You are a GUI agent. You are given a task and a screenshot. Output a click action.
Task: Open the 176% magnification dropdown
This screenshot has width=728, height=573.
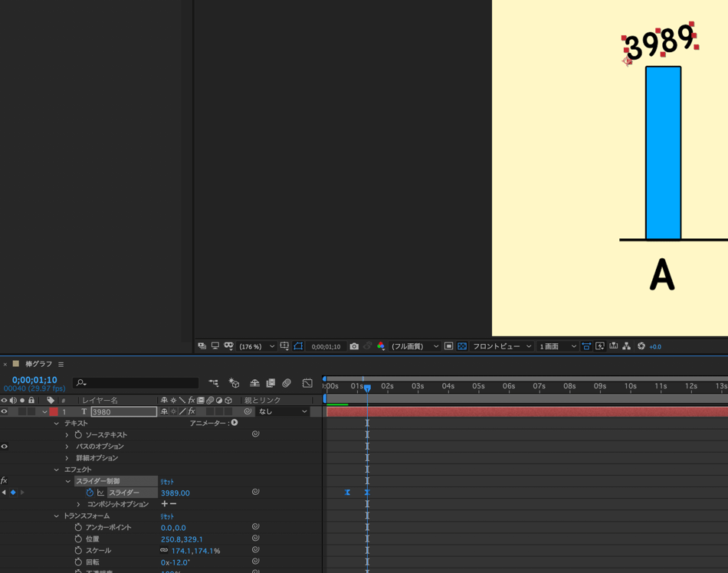(x=257, y=346)
